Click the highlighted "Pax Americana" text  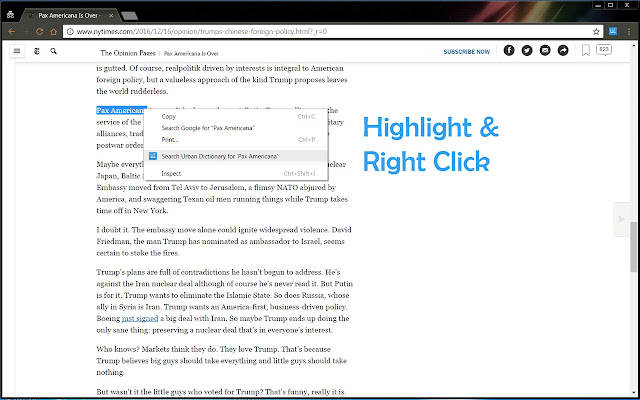pos(121,110)
